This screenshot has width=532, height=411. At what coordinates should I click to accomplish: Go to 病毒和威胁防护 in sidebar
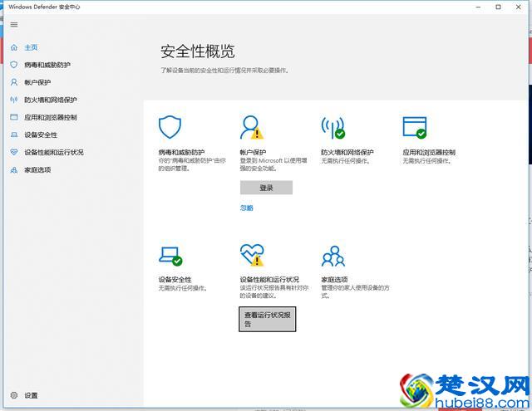click(47, 65)
